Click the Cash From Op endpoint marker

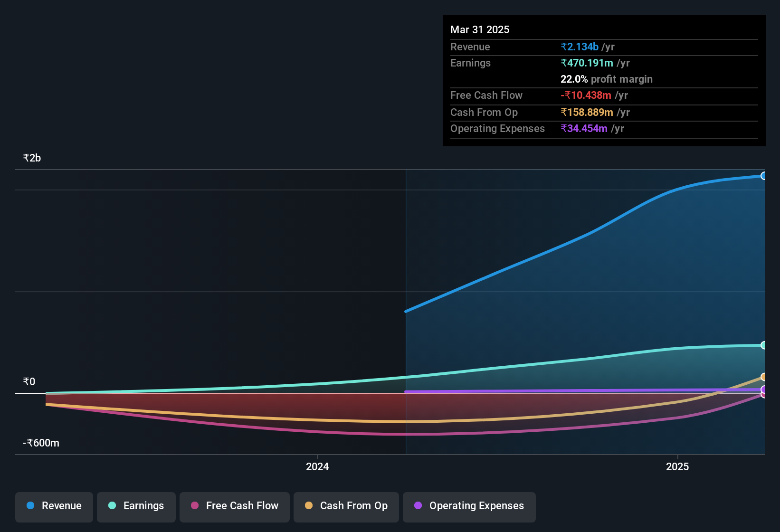(763, 377)
